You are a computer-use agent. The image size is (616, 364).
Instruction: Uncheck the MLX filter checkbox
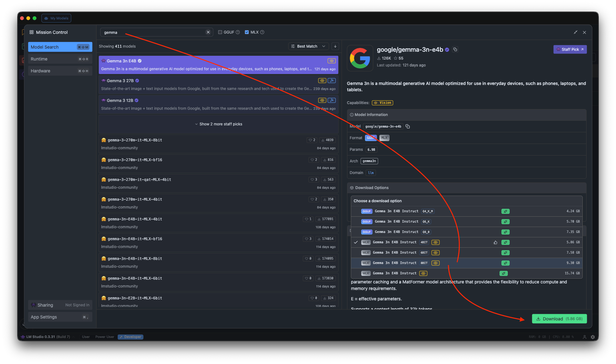pyautogui.click(x=247, y=32)
